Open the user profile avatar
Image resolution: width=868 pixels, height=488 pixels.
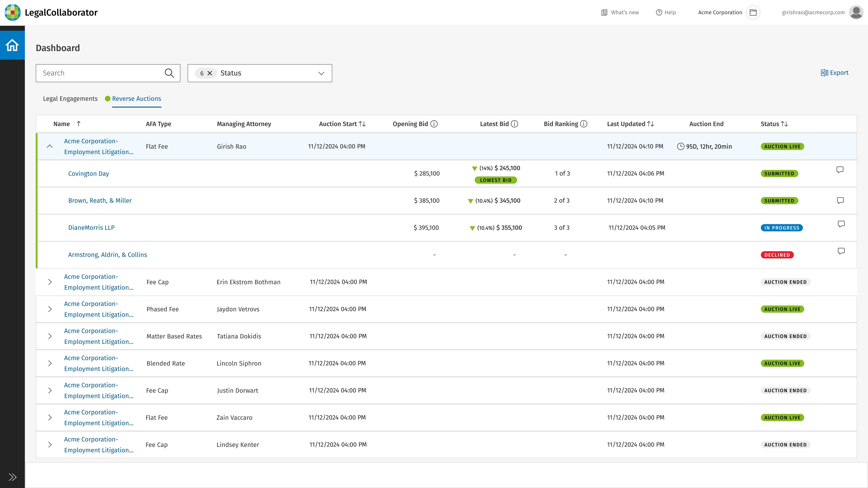pos(856,12)
